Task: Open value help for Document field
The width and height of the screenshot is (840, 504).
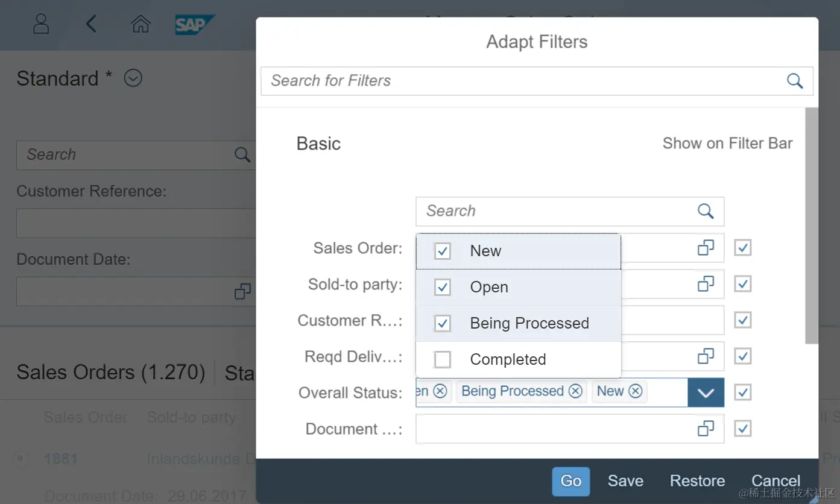Action: coord(706,429)
